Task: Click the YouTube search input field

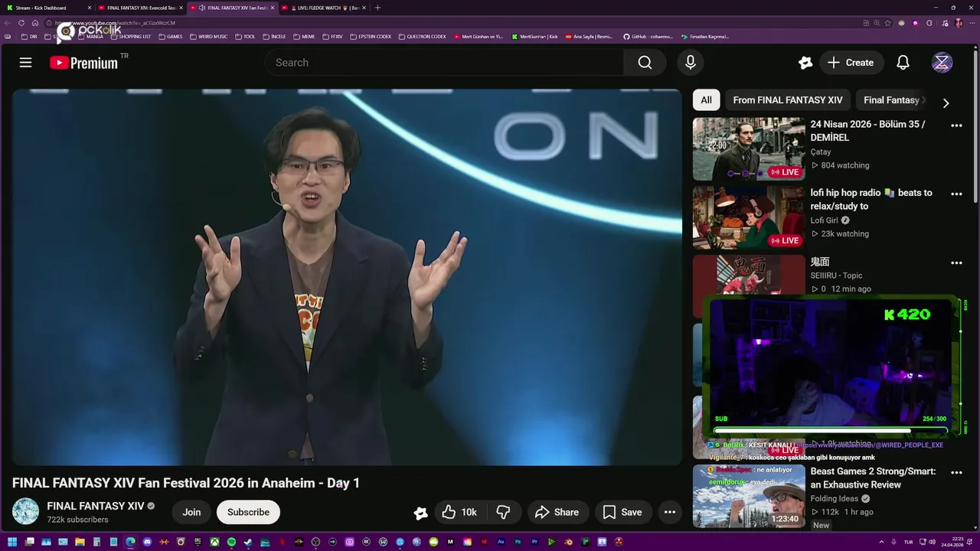Action: pos(444,63)
